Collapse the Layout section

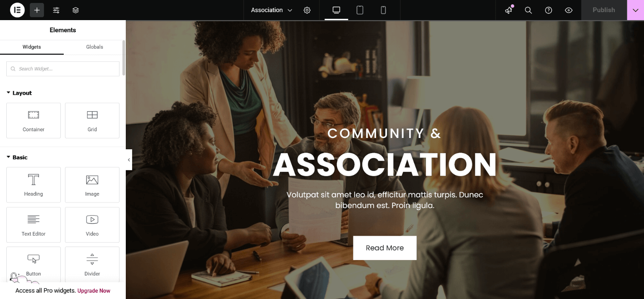click(x=19, y=93)
